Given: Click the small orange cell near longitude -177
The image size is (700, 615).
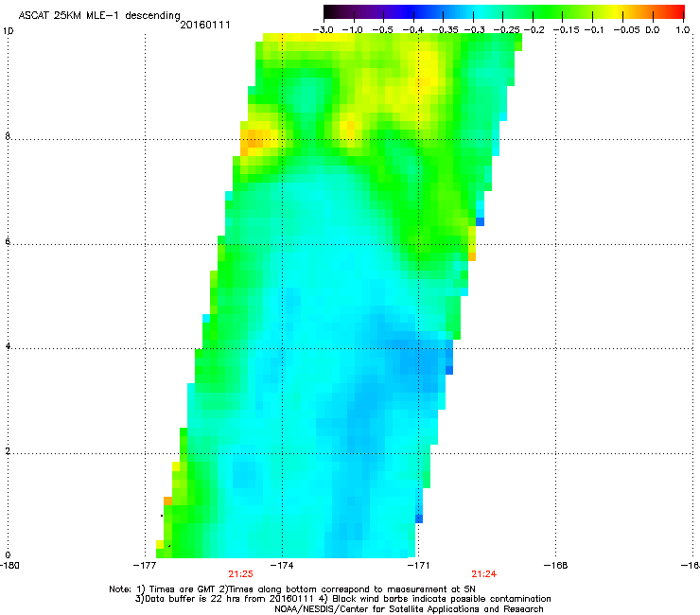Looking at the screenshot, I should click(x=167, y=501).
